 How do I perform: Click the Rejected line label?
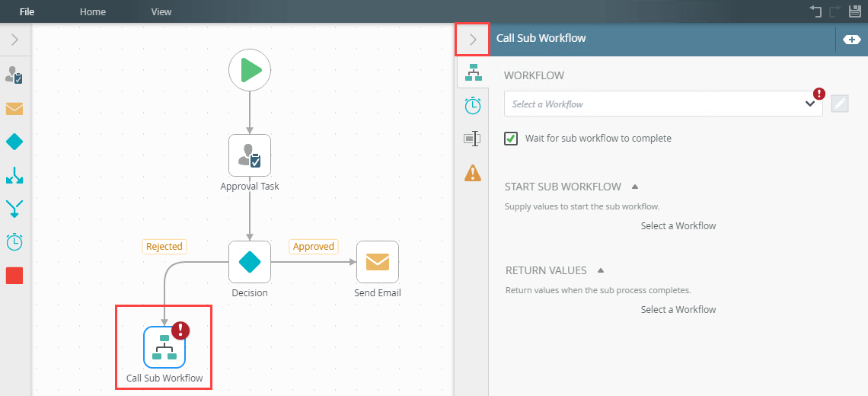click(x=164, y=247)
